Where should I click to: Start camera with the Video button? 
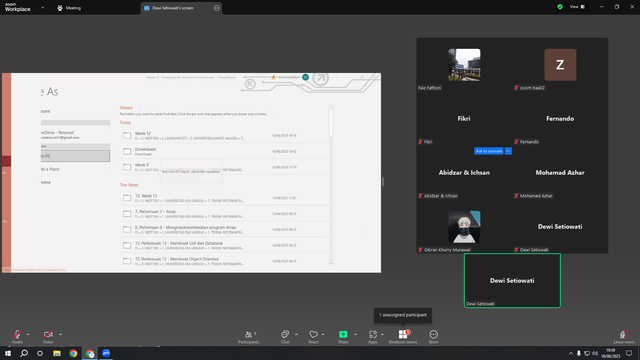click(48, 336)
